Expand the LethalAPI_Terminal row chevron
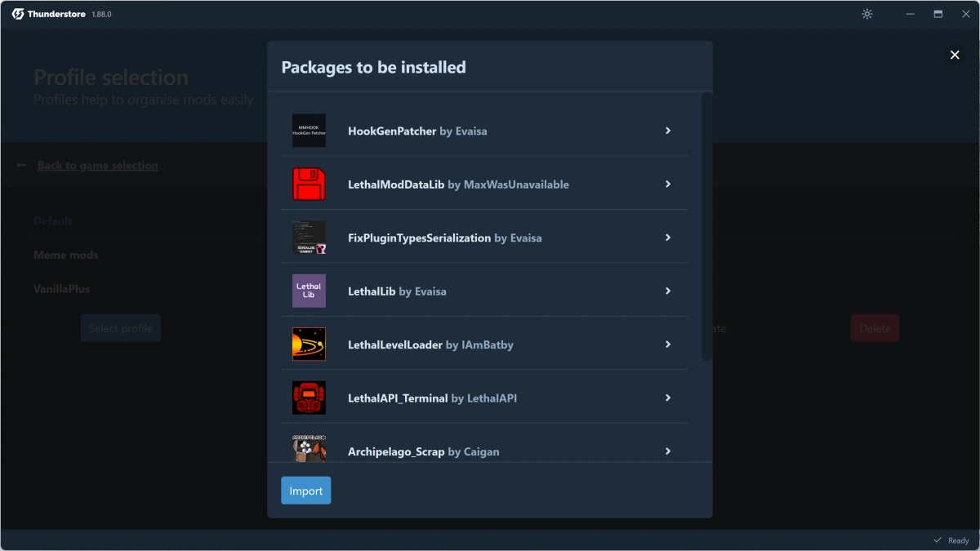This screenshot has height=551, width=980. tap(668, 398)
